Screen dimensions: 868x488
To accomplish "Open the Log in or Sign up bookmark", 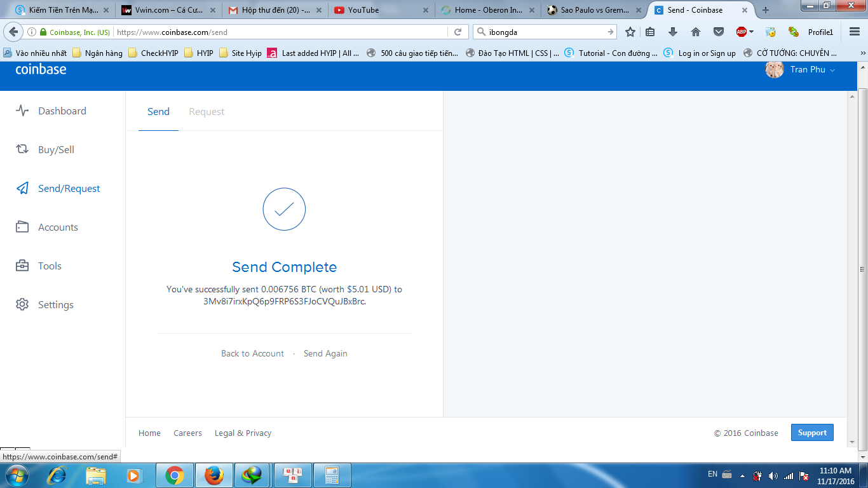I will (700, 53).
